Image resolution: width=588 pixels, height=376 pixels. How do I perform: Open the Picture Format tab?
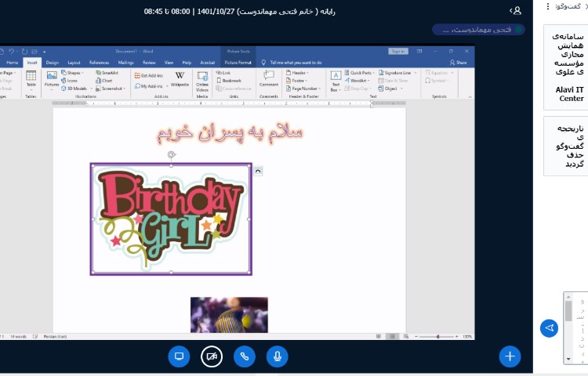238,62
